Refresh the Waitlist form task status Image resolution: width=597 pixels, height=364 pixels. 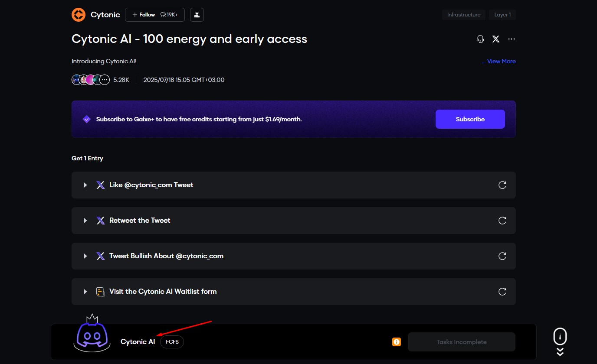point(502,292)
